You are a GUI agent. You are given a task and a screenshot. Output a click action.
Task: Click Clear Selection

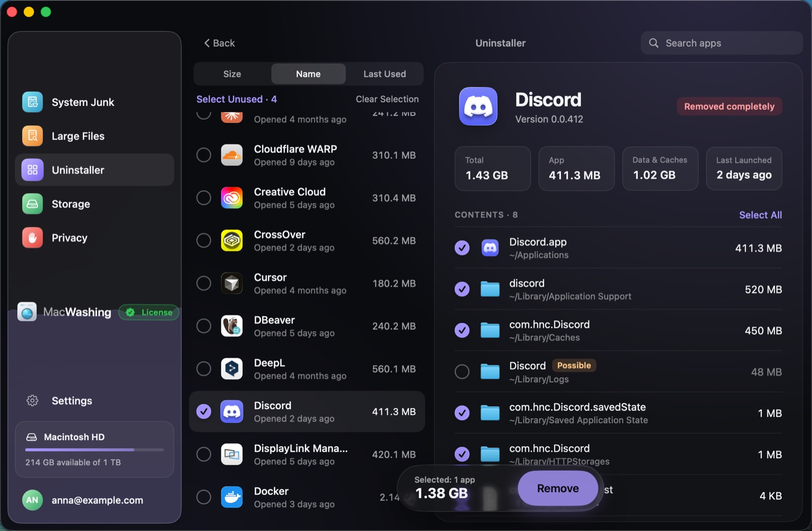387,99
